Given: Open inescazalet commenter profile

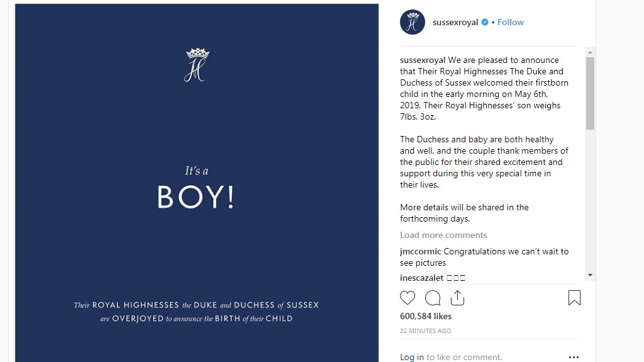Looking at the screenshot, I should pos(421,278).
